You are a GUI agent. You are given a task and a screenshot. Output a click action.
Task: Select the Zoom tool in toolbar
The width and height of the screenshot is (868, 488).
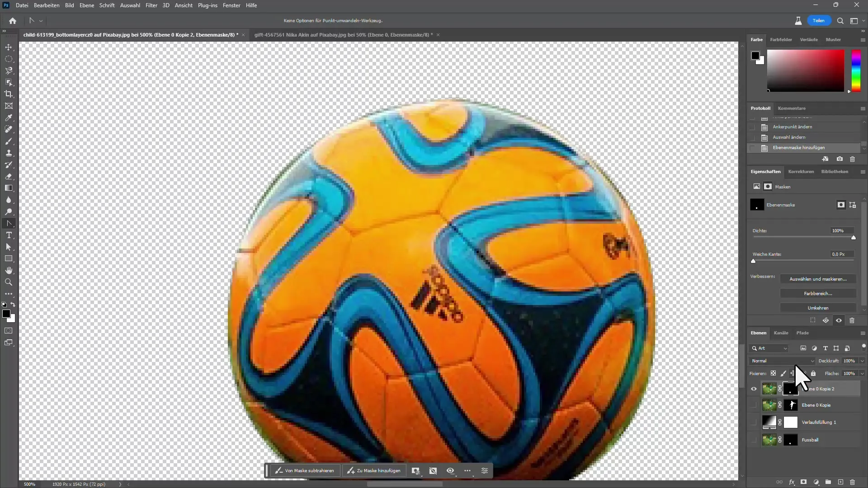pyautogui.click(x=9, y=282)
